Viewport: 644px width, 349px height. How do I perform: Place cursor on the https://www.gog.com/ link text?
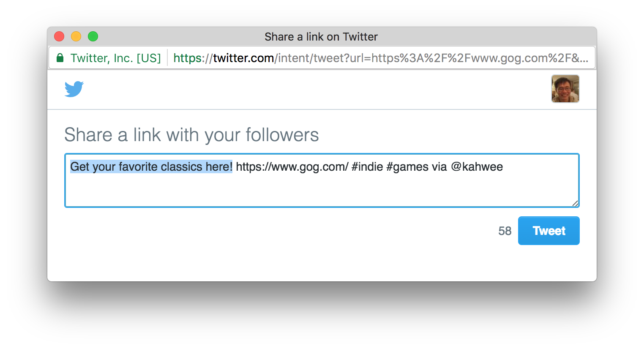pos(292,166)
